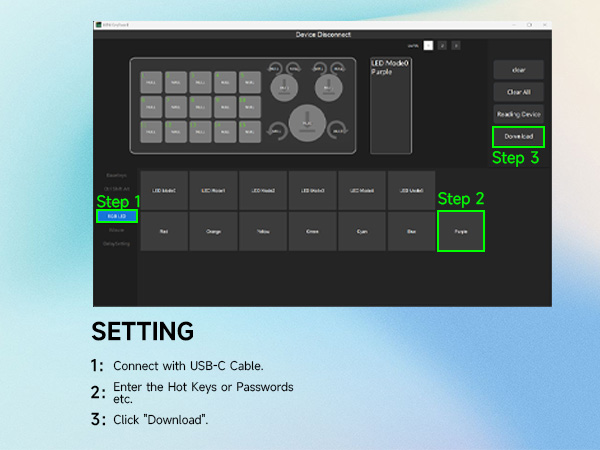Pick the Yellow LED color

click(263, 232)
